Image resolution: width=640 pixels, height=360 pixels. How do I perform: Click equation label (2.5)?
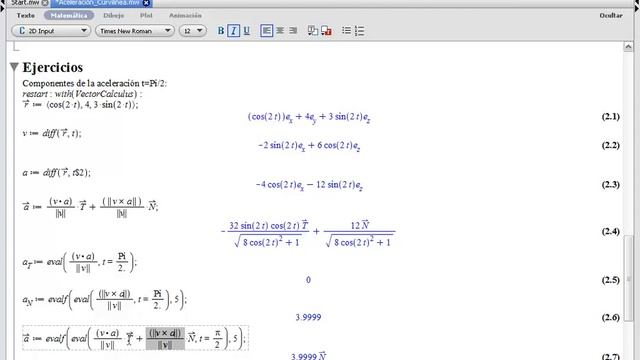(611, 280)
